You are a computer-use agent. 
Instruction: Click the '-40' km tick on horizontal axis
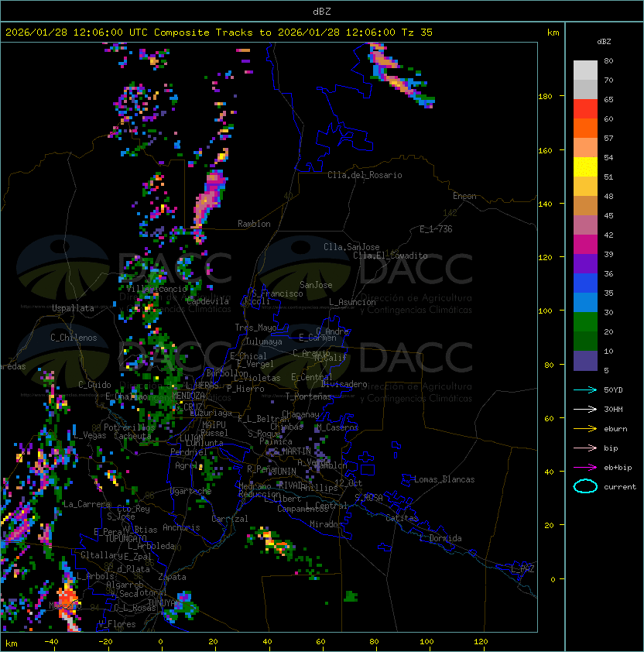coord(51,642)
